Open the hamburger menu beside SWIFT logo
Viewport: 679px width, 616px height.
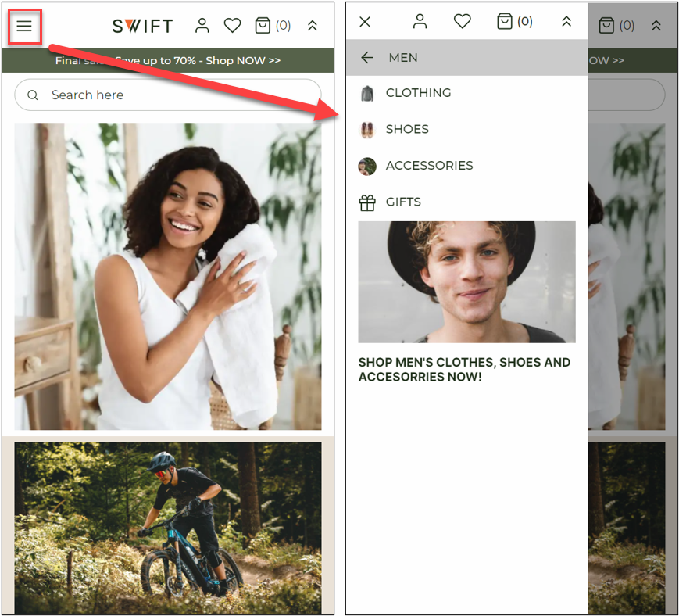click(x=24, y=26)
